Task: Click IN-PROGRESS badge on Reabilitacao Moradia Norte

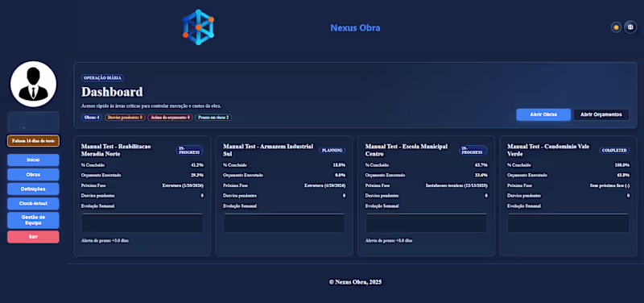Action: (190, 151)
